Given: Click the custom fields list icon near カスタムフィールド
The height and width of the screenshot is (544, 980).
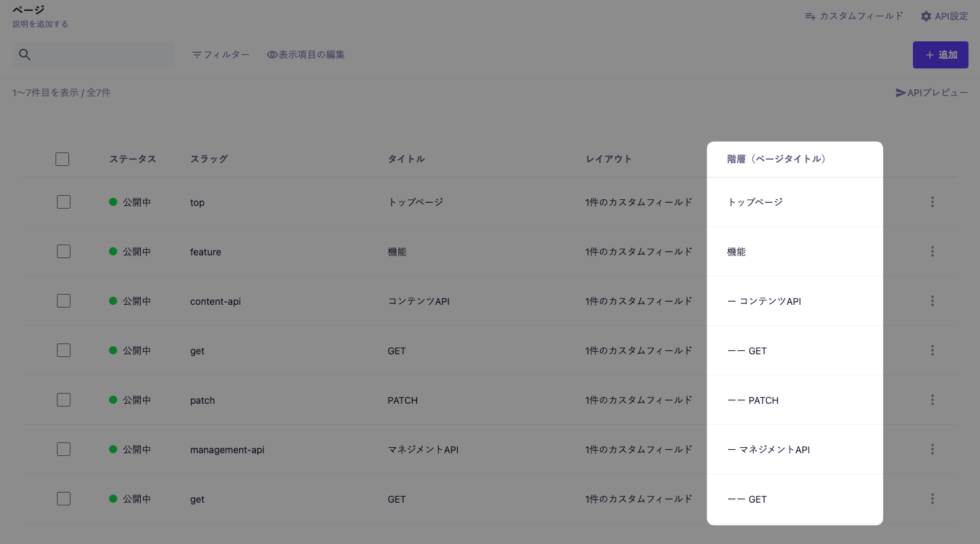Looking at the screenshot, I should (810, 16).
